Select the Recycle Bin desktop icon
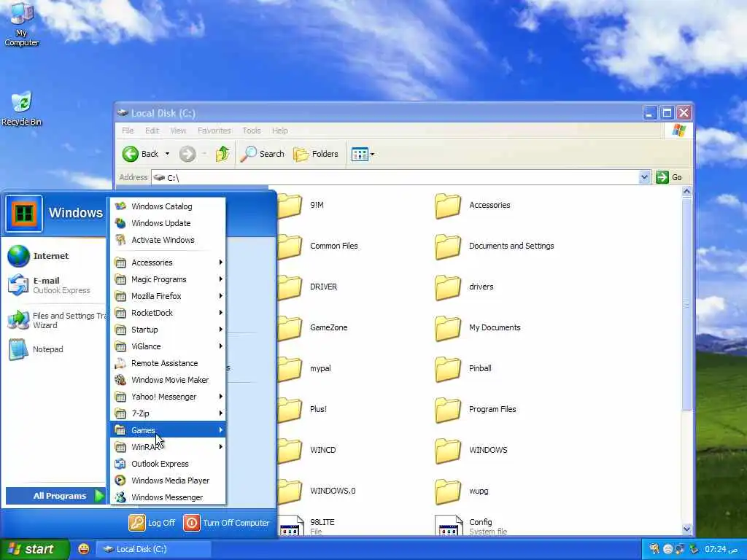 [x=21, y=109]
